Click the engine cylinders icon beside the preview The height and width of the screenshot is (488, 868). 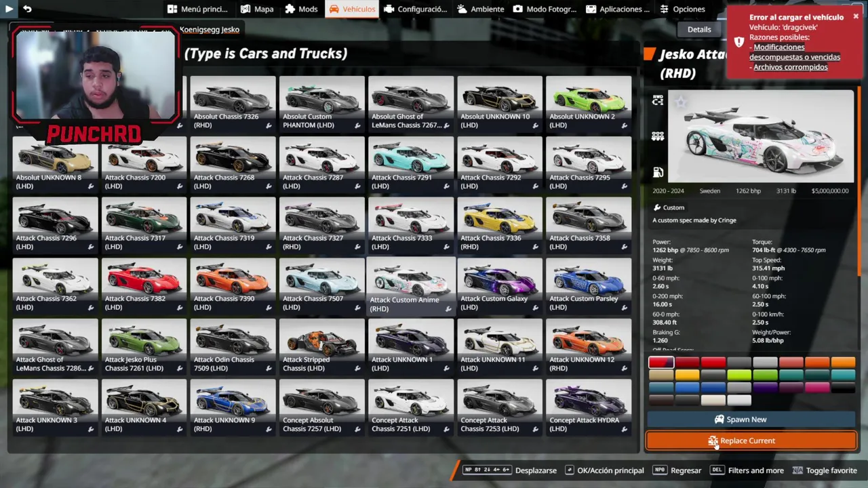[x=658, y=136]
